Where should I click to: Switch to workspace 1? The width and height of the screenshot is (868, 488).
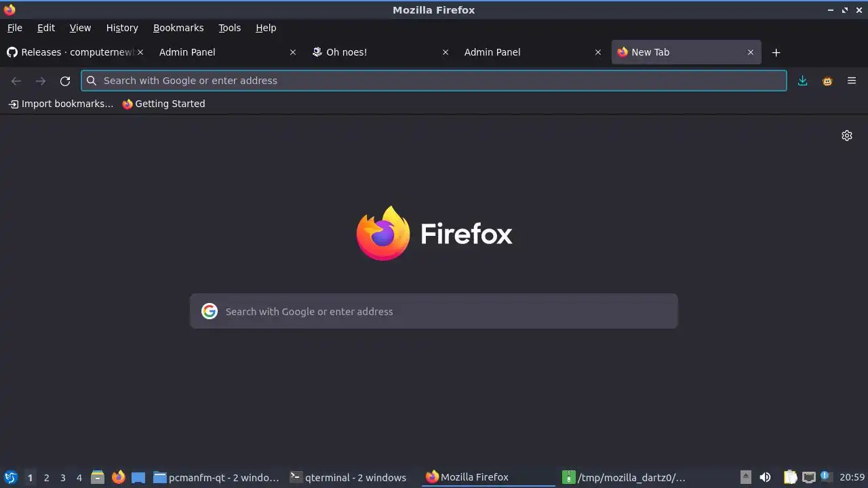pos(30,477)
